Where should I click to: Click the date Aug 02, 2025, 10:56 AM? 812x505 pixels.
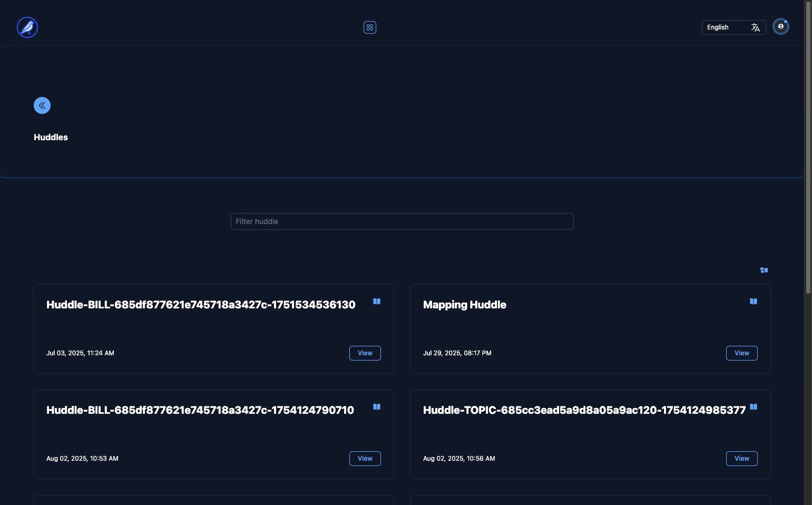coord(459,459)
